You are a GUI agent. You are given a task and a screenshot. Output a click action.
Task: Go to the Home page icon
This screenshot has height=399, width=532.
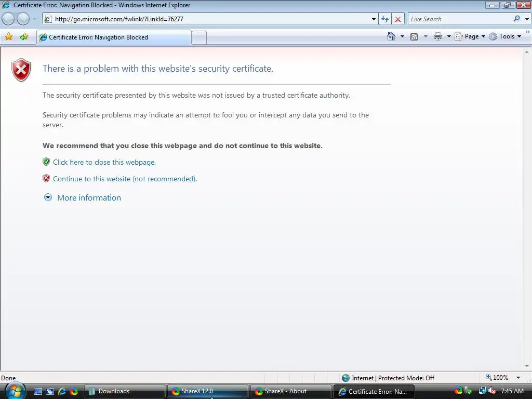coord(391,36)
